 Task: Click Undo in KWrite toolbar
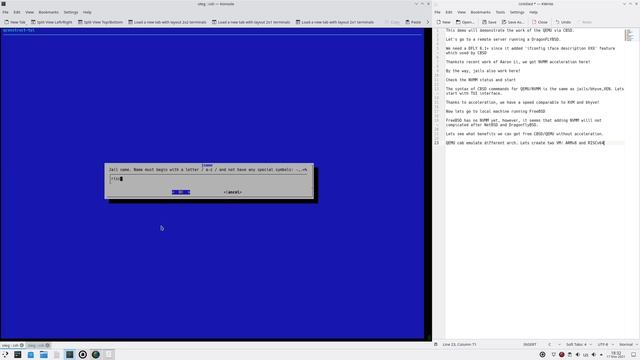click(x=563, y=22)
